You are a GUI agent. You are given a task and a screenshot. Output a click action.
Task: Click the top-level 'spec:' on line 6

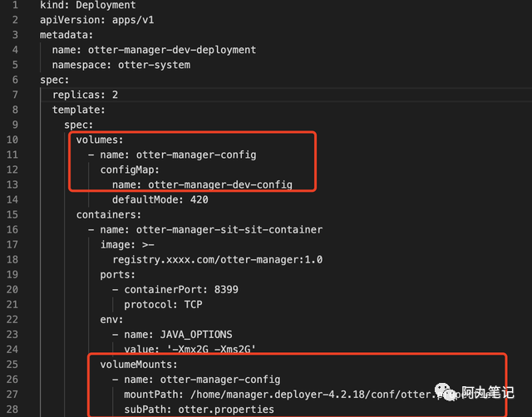tap(55, 80)
